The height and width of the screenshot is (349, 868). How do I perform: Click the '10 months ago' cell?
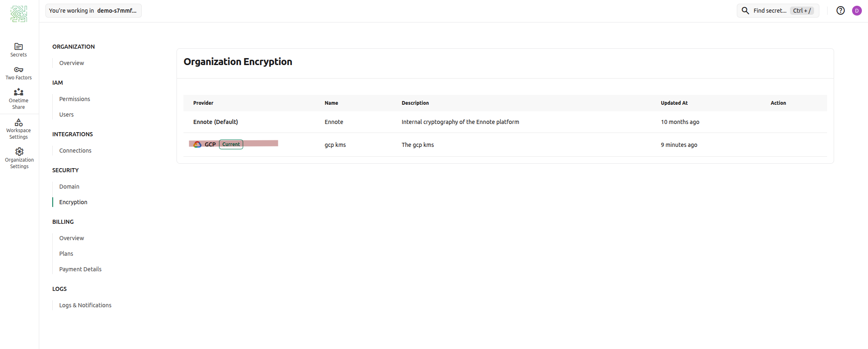tap(680, 122)
